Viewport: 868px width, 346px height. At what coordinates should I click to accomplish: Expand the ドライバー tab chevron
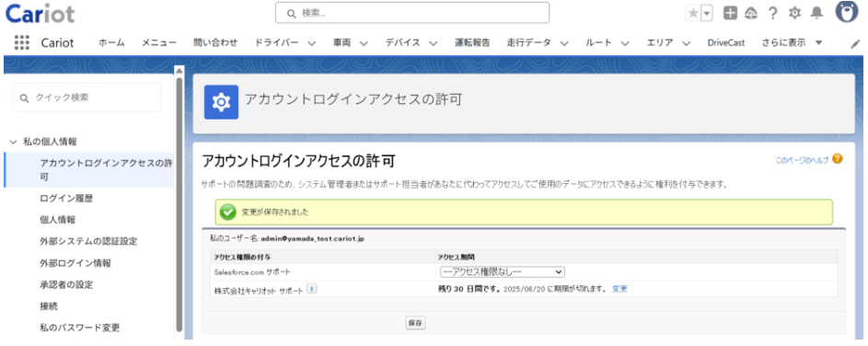(x=312, y=43)
